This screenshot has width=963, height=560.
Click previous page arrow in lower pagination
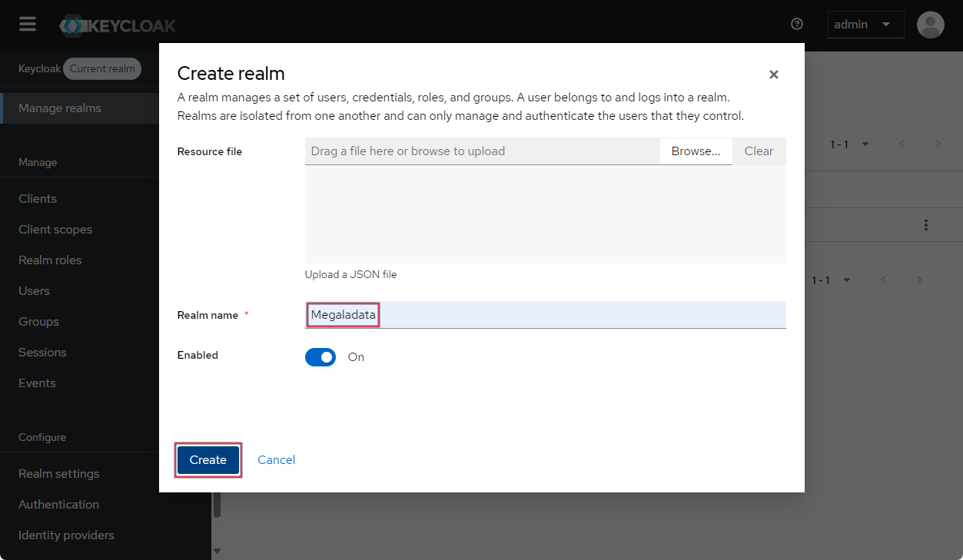[884, 280]
